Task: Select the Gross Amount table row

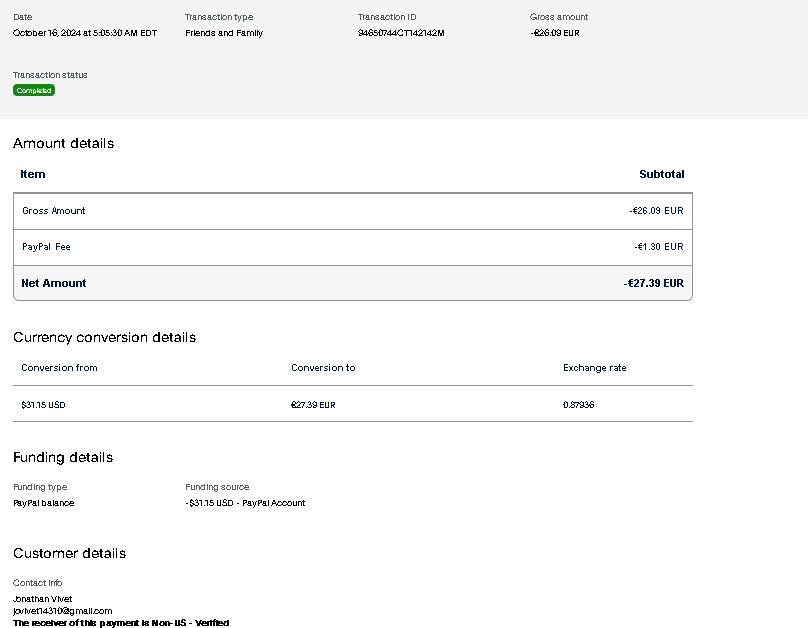Action: [352, 211]
